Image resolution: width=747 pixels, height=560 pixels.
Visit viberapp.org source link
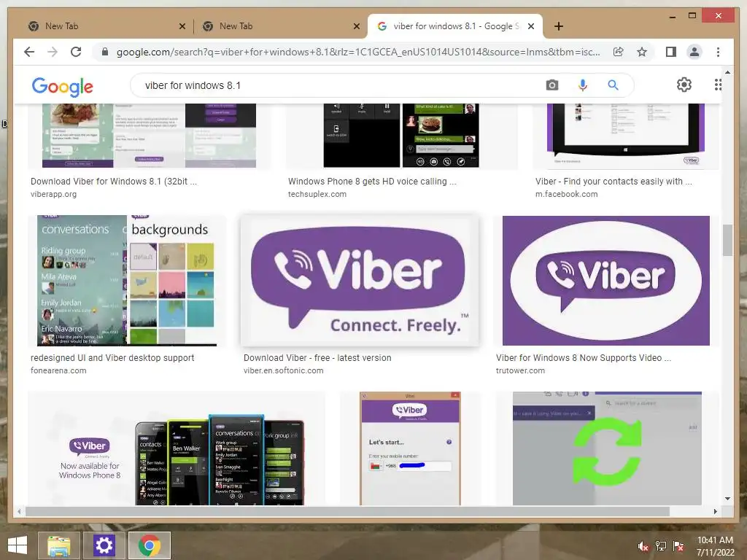pos(53,194)
